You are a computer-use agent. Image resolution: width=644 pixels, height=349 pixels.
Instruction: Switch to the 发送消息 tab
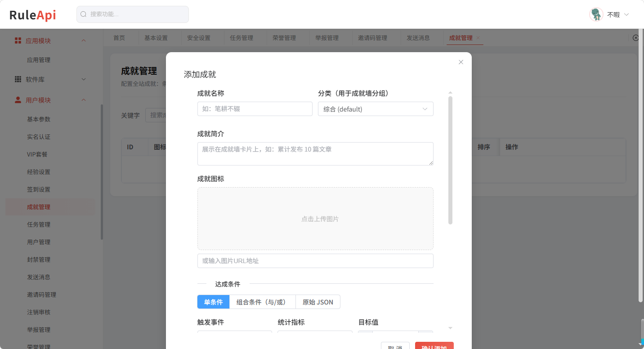[418, 38]
